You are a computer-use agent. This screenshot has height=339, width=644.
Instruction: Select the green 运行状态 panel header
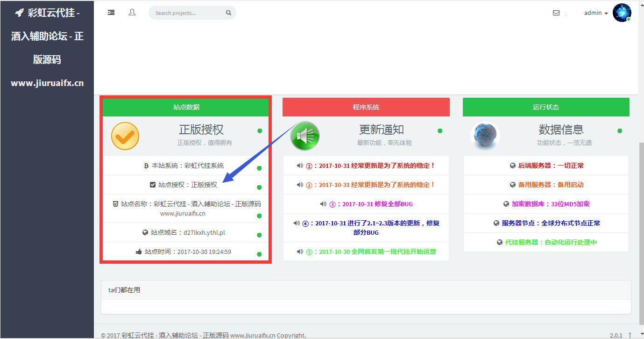[x=545, y=107]
